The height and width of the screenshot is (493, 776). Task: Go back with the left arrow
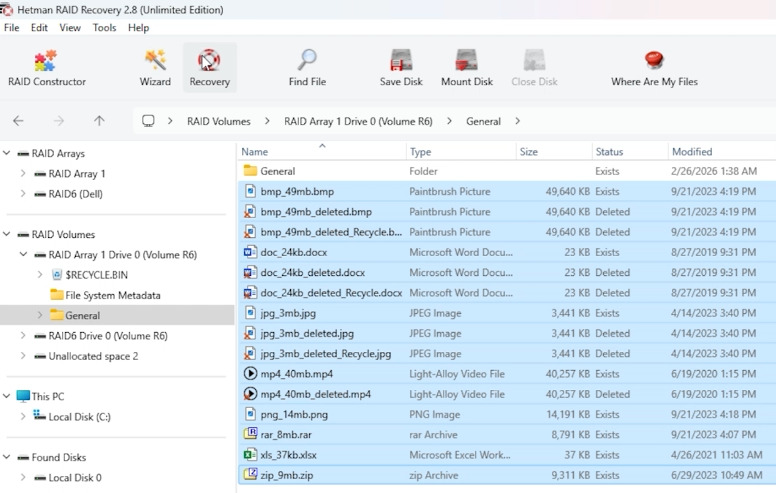click(18, 121)
